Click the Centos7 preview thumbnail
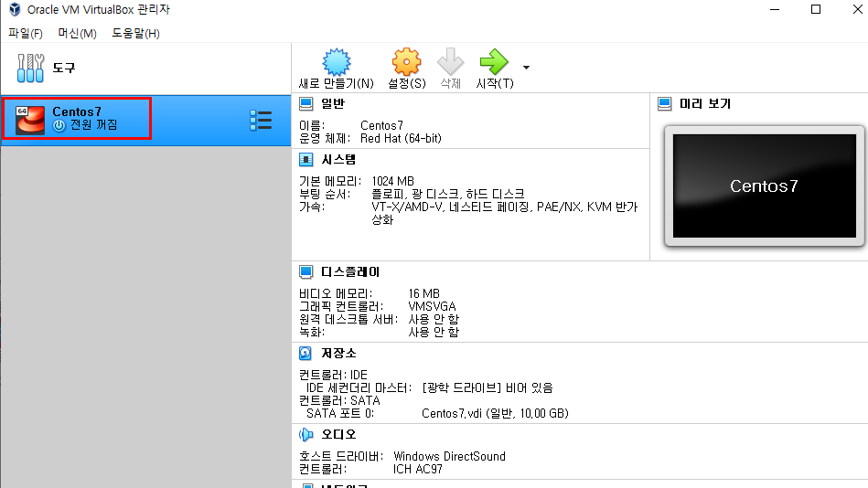The image size is (868, 488). [764, 186]
